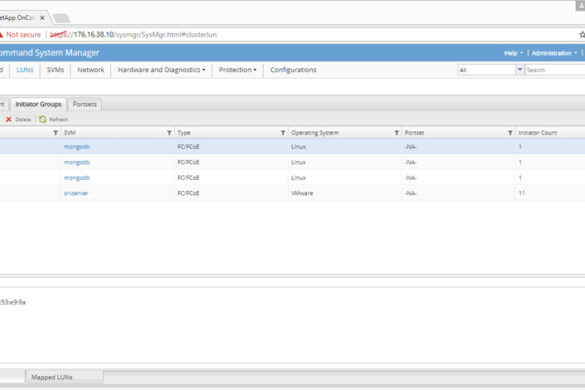Click the All search scope field
Viewport: 585px width, 390px height.
(487, 70)
